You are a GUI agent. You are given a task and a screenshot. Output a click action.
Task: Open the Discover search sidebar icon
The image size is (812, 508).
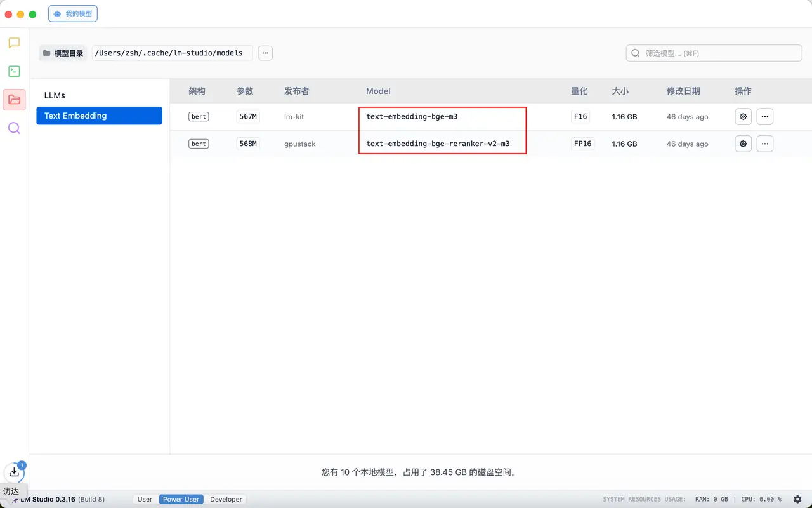(14, 128)
